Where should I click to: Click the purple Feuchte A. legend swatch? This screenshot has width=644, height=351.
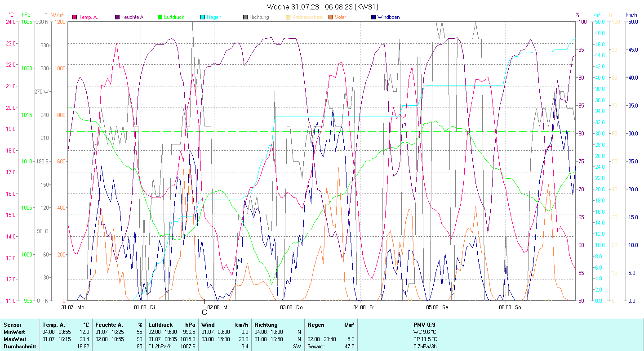point(117,17)
